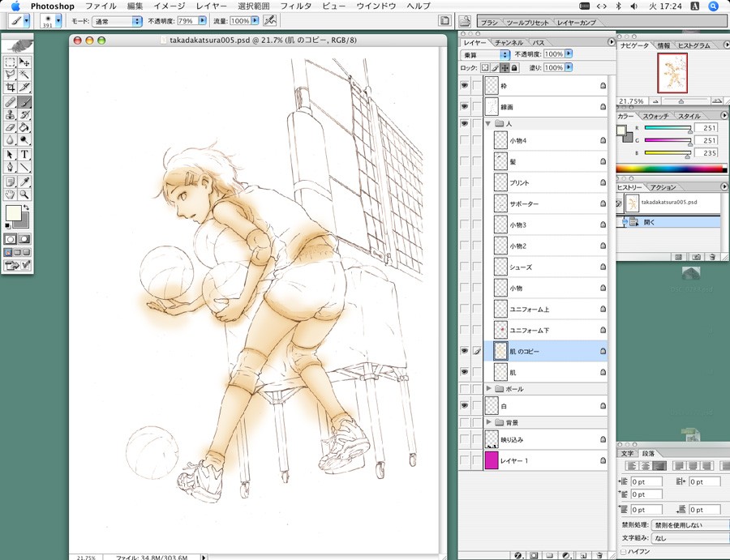Select the Crop tool
Screen dimensions: 730x560
[11, 87]
